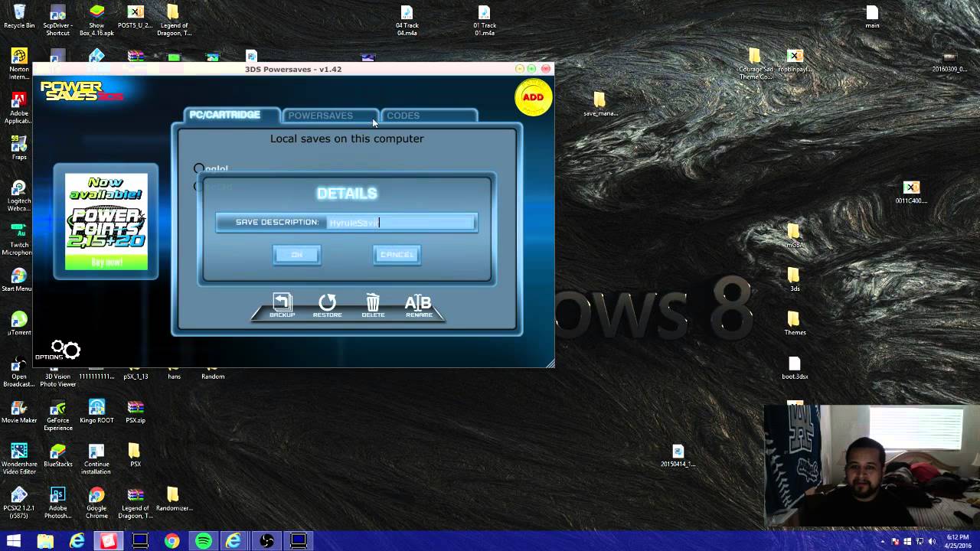The height and width of the screenshot is (551, 980).
Task: Click the Backup icon in Powersaves
Action: coord(282,305)
